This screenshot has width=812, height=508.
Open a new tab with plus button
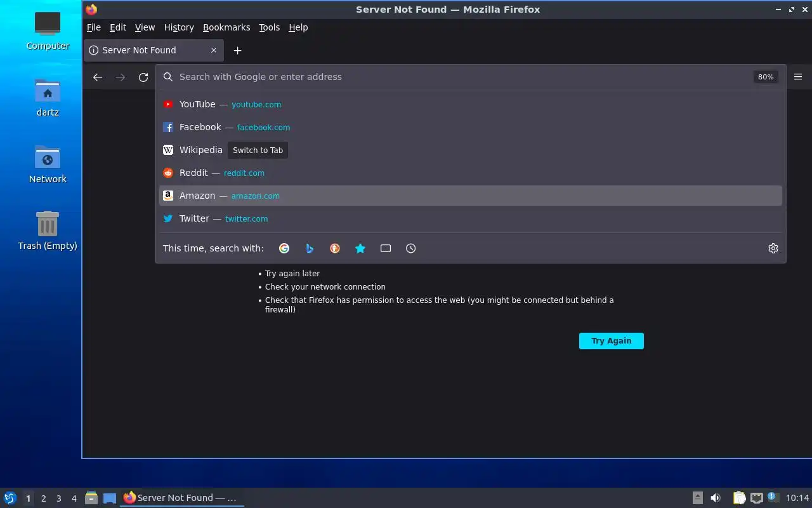(x=237, y=50)
